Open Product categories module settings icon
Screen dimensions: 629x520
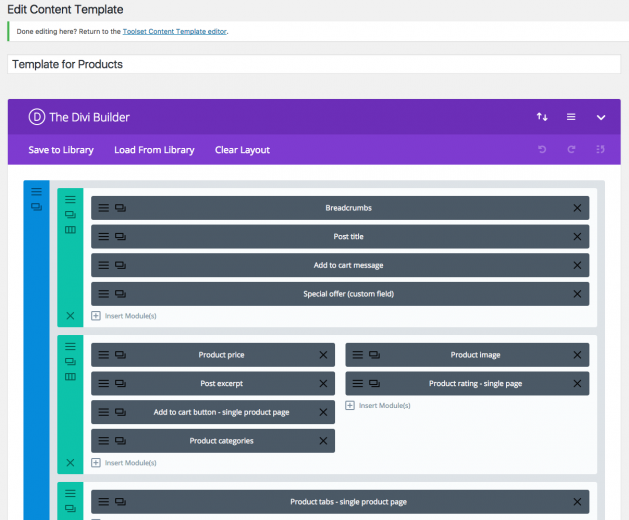103,441
